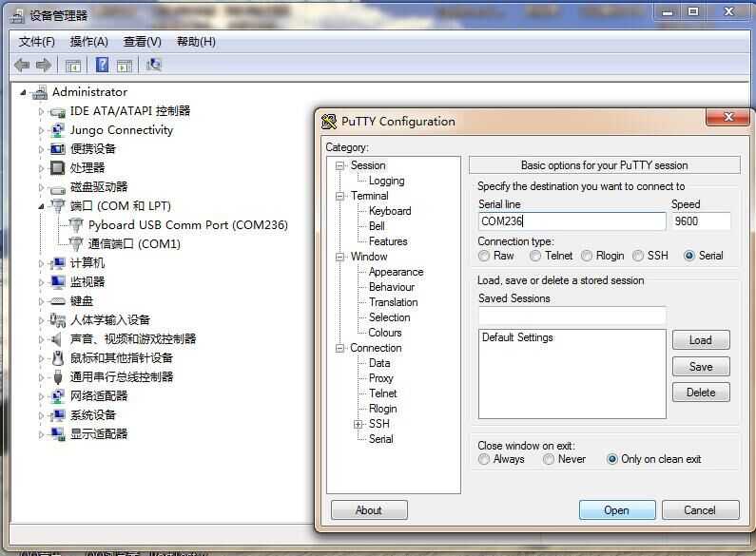This screenshot has height=556, width=756.
Task: Click the 声音、视频和游戏控制器 speaker icon
Action: (57, 339)
